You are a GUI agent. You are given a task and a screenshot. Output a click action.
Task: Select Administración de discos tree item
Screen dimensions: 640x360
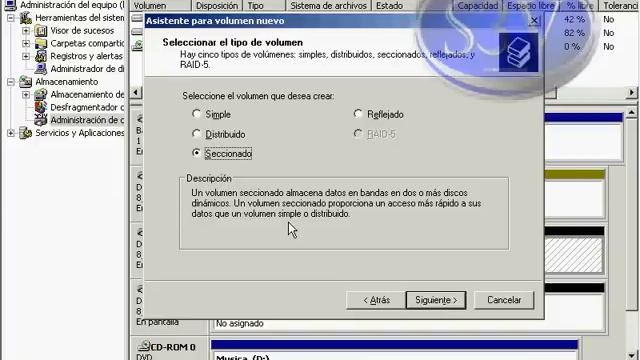(x=87, y=120)
